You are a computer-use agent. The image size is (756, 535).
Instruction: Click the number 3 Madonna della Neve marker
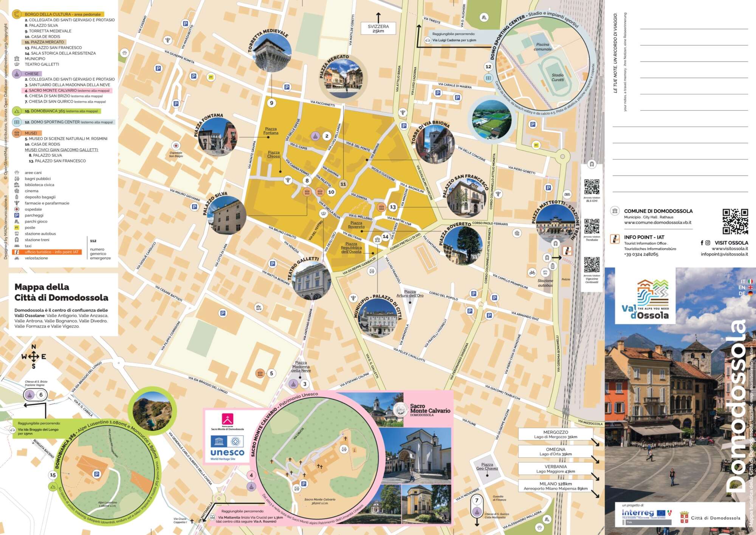(x=305, y=384)
